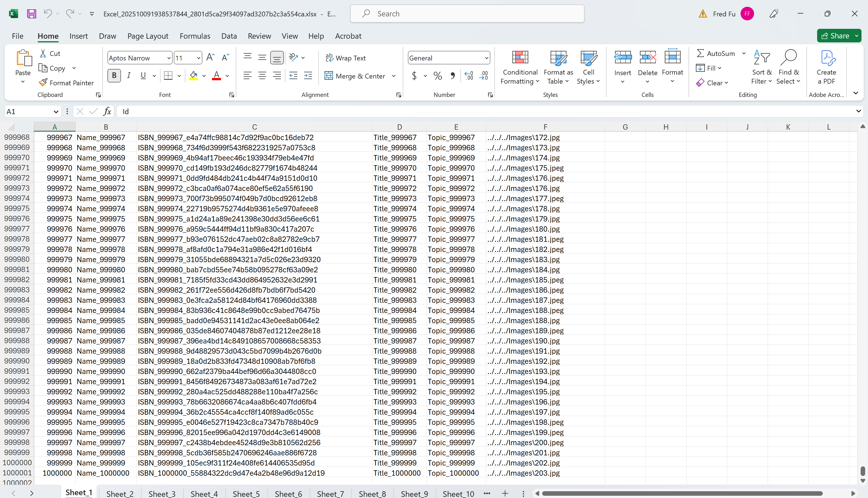This screenshot has height=498, width=868.
Task: Click the Increase Decimal icon
Action: pos(469,76)
